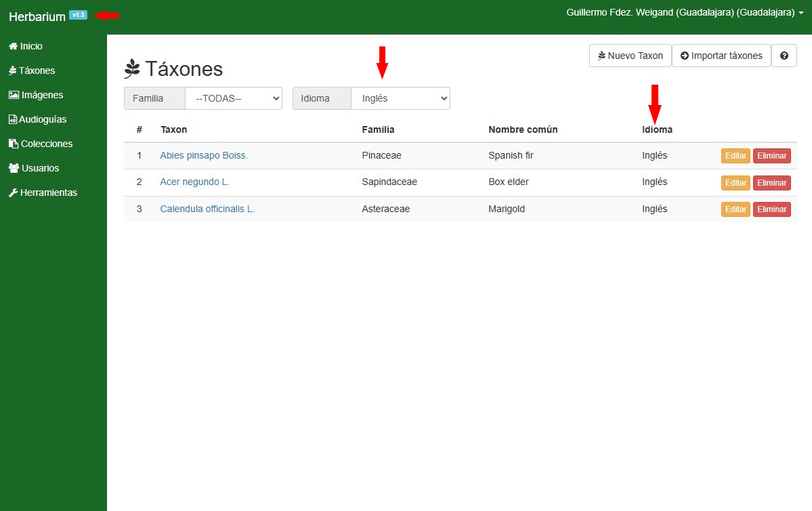Edit the Calendula officinalis row
The width and height of the screenshot is (812, 511).
(x=735, y=209)
